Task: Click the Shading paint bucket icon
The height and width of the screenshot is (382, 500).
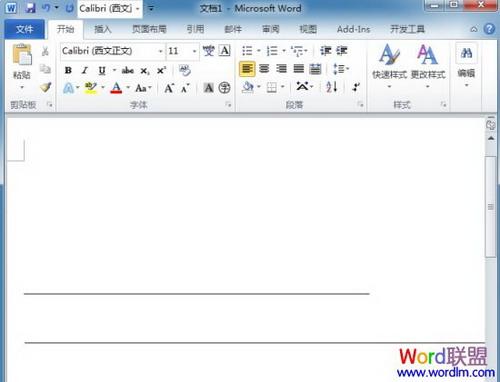Action: click(x=248, y=87)
